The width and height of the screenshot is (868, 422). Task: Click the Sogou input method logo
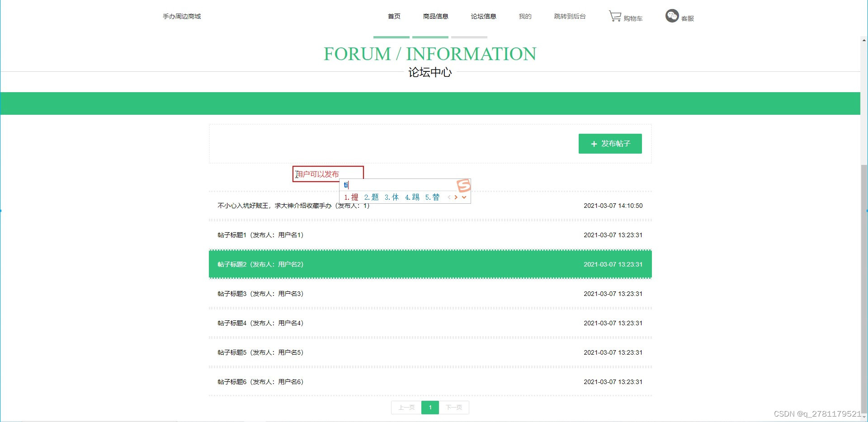464,185
